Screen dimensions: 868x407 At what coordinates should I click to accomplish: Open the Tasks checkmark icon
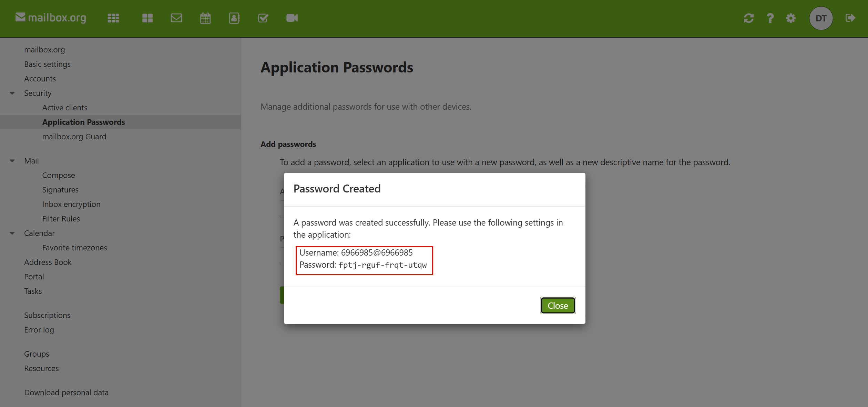click(263, 18)
